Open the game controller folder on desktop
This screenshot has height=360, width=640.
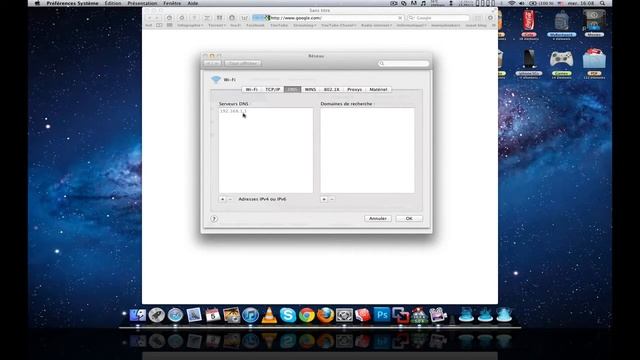pos(561,60)
